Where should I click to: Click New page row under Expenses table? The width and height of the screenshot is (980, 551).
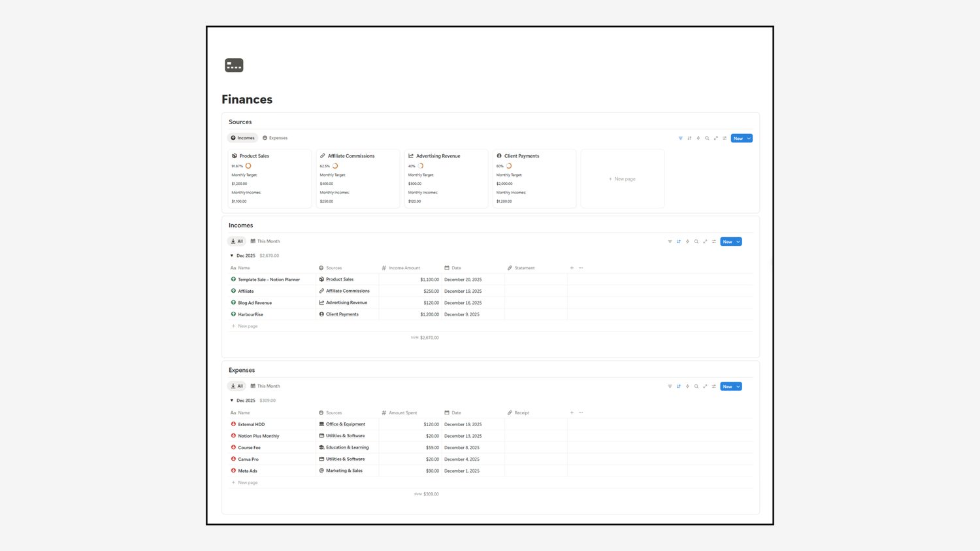(x=245, y=483)
